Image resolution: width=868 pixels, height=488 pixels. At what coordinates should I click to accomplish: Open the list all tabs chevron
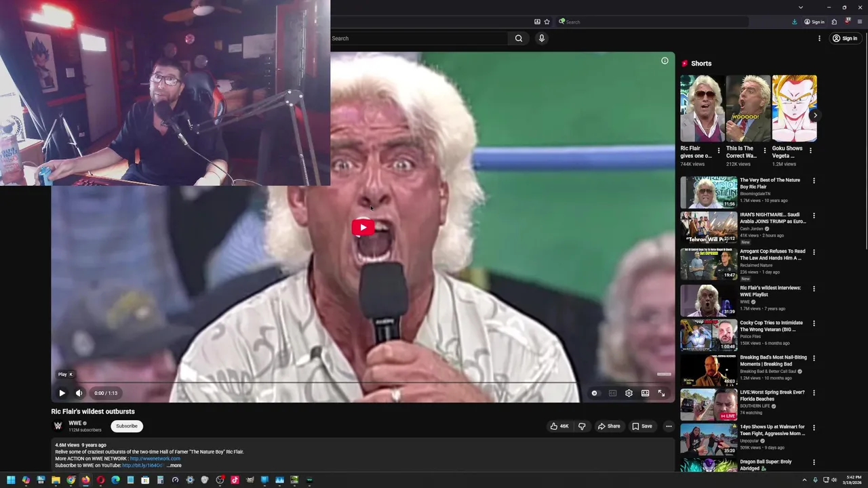(x=800, y=7)
